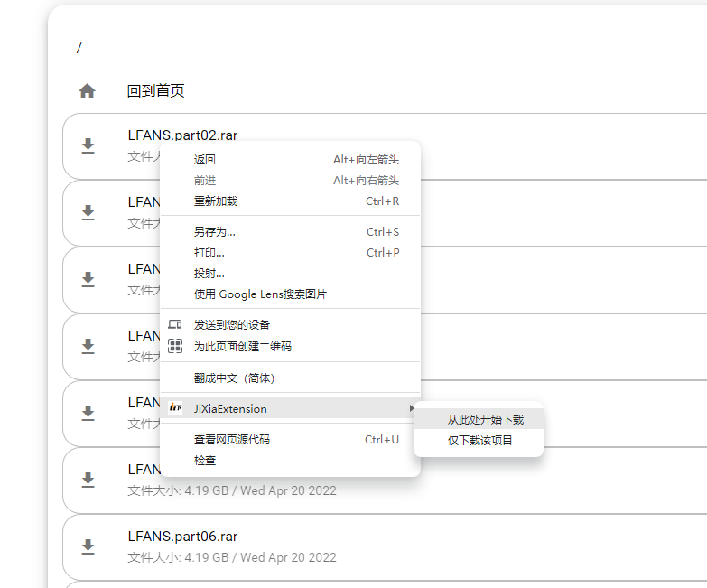Click the root path slash breadcrumb
The image size is (707, 588).
[x=79, y=47]
